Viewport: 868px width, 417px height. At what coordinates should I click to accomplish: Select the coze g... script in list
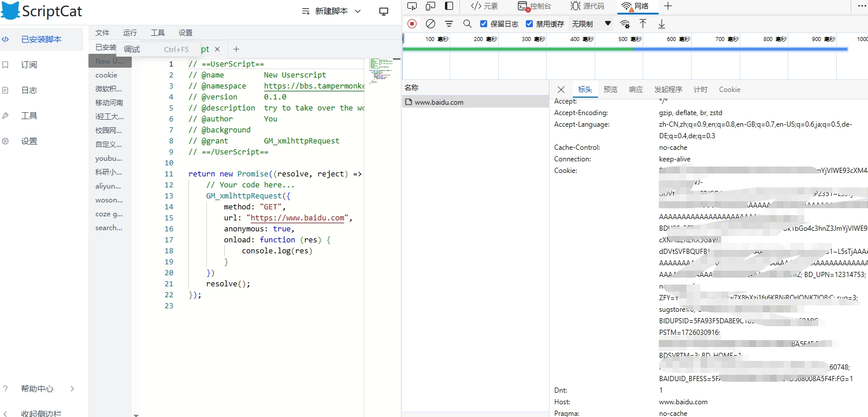(110, 213)
